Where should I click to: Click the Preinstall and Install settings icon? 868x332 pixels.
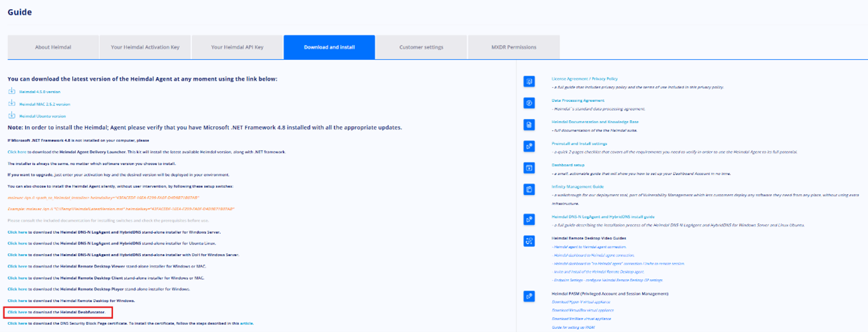pos(529,146)
